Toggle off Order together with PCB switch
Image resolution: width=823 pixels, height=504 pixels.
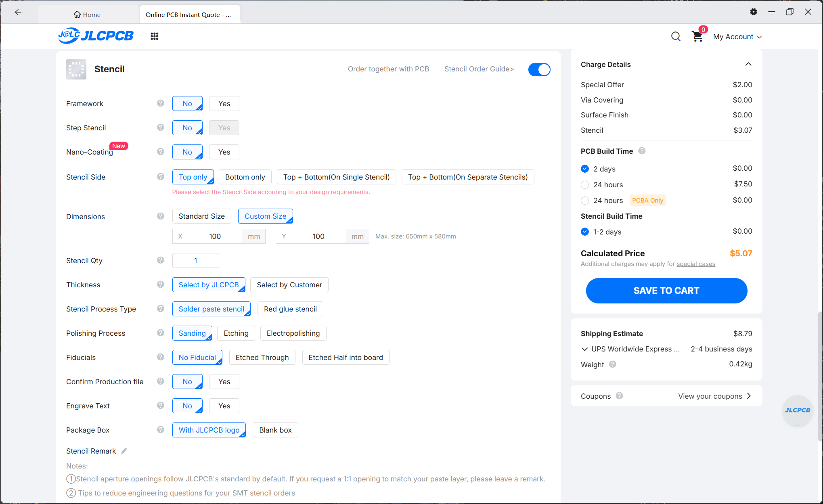[x=539, y=69]
